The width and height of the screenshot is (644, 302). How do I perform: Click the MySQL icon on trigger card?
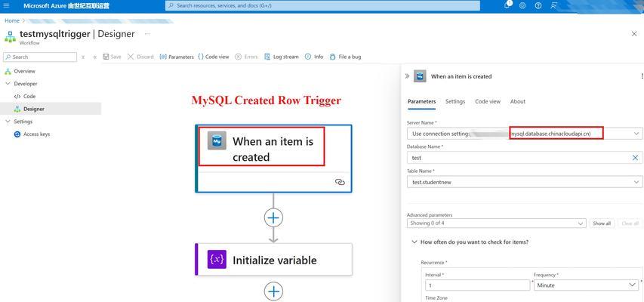click(217, 141)
